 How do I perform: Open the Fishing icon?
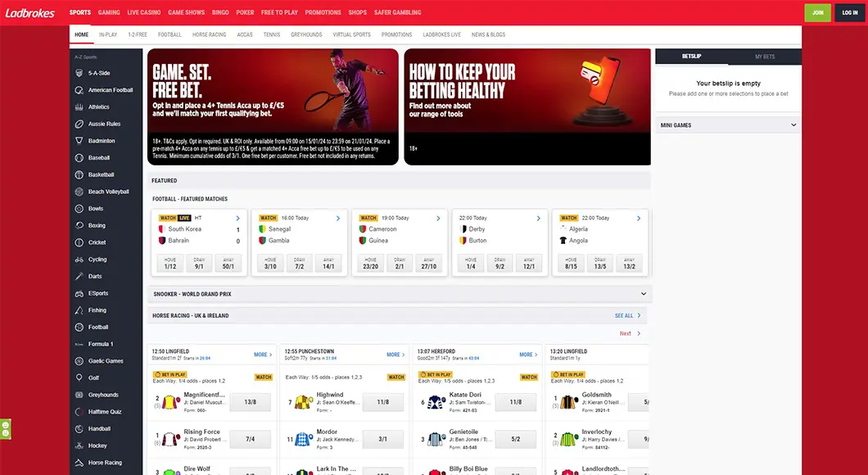click(x=79, y=310)
